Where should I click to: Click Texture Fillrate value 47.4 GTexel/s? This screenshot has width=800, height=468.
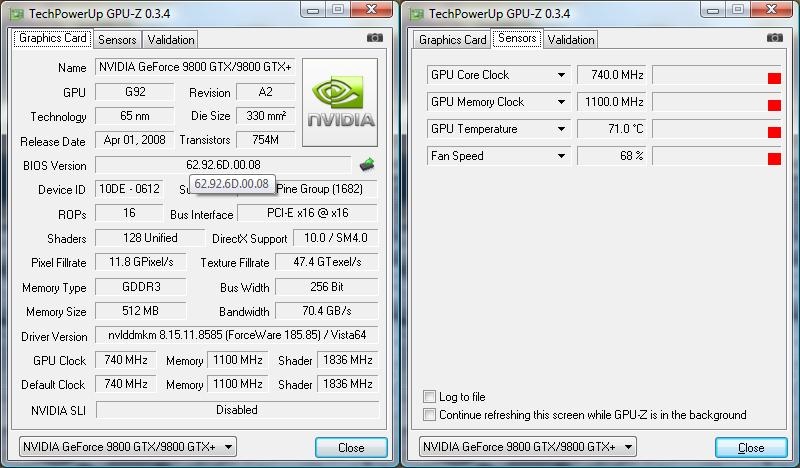327,262
